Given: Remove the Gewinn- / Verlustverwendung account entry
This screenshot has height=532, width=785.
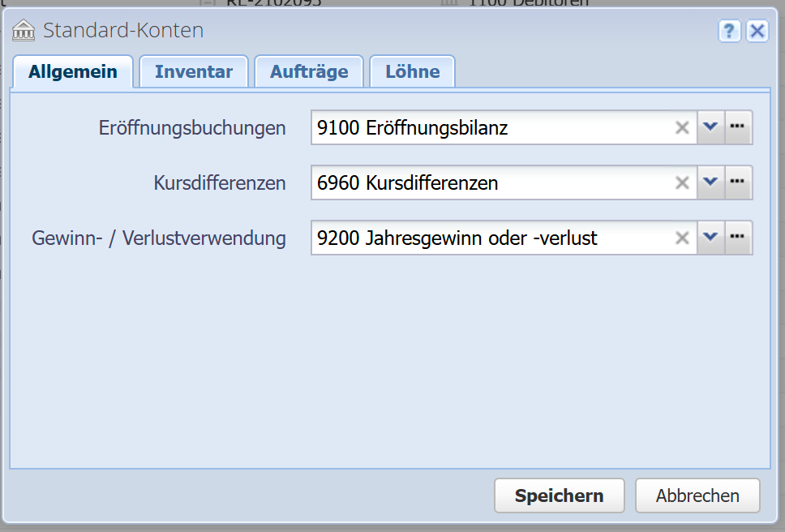Looking at the screenshot, I should [x=682, y=238].
